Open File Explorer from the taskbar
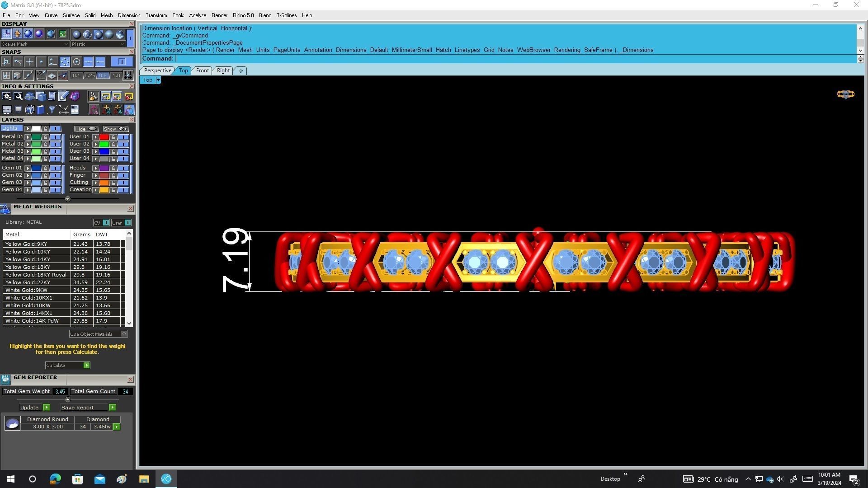 [144, 479]
